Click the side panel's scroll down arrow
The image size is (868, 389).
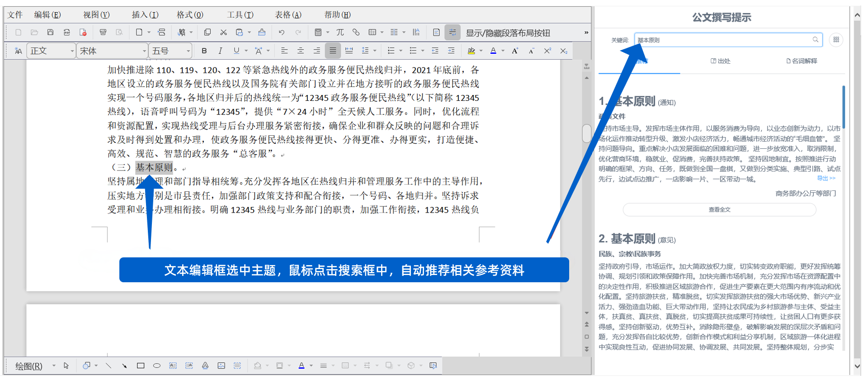857,366
